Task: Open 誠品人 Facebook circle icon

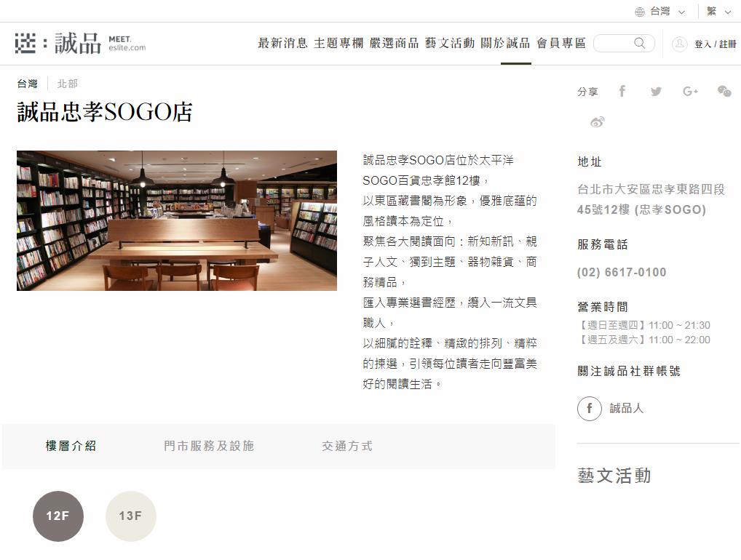Action: 590,408
